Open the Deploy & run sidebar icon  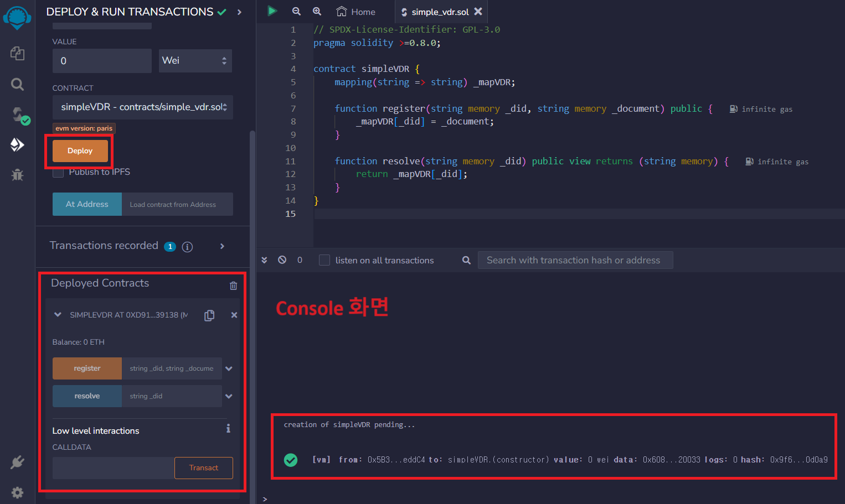tap(17, 145)
